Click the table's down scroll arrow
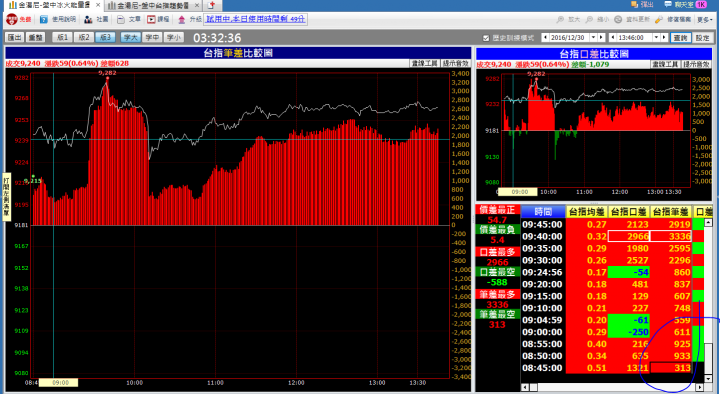Viewport: 720px width, 394px height. (709, 379)
